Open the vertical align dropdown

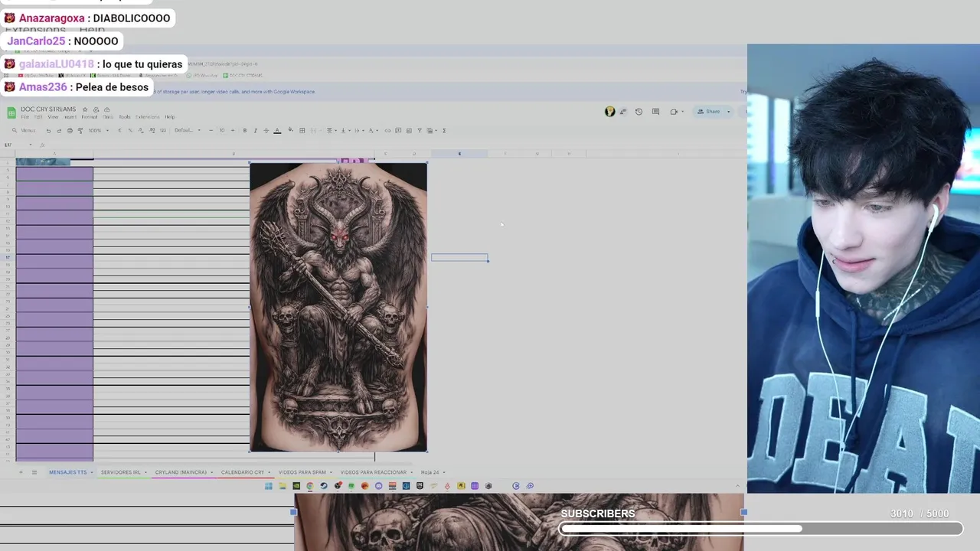pyautogui.click(x=345, y=130)
